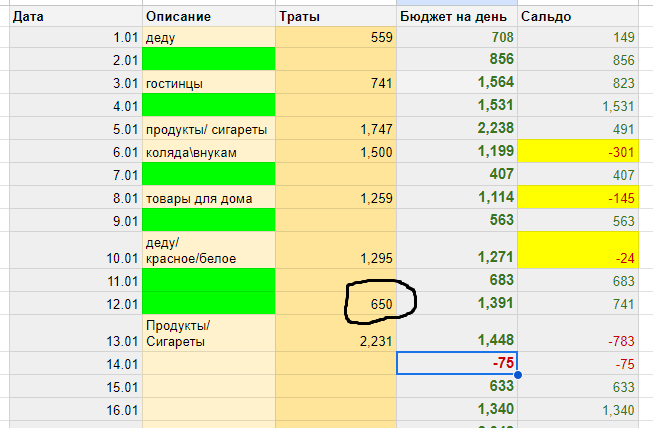The image size is (653, 428).
Task: Click the blue fill handle on the selected cell
Action: [x=518, y=375]
